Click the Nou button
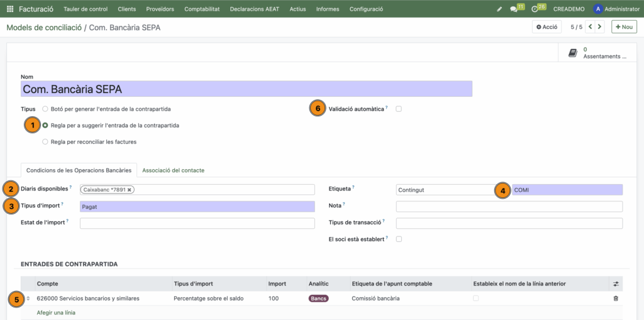 [625, 27]
